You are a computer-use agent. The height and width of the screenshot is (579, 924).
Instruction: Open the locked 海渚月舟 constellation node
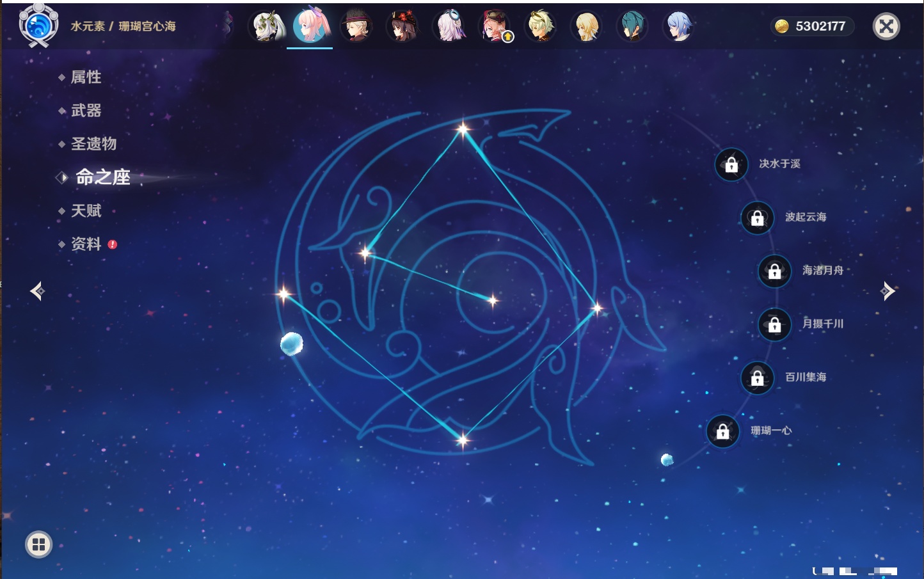pos(774,271)
